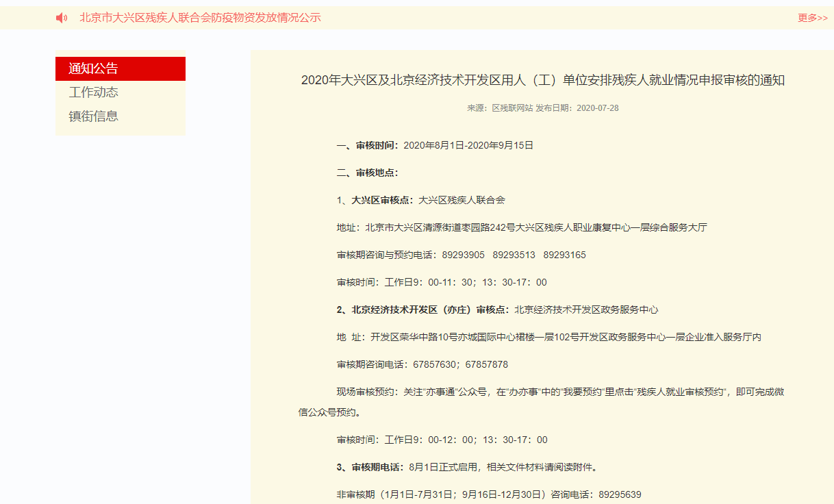The image size is (834, 504).
Task: Click the line 2、北京经济技术开发区（亦庄）审核点
Action: click(x=497, y=310)
